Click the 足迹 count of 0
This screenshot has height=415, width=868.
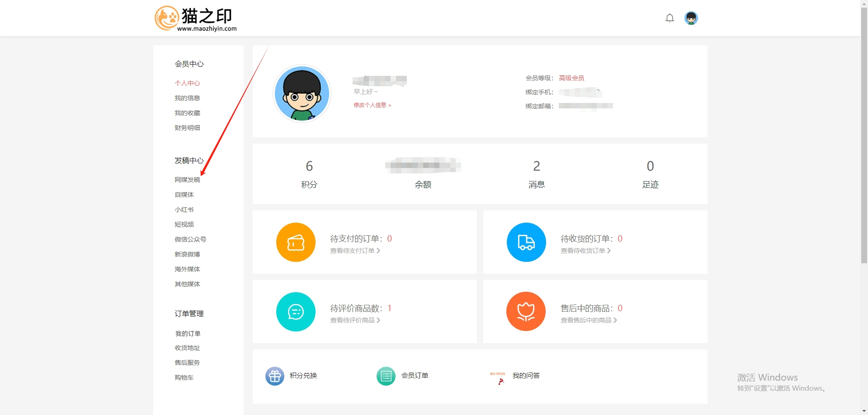click(650, 166)
